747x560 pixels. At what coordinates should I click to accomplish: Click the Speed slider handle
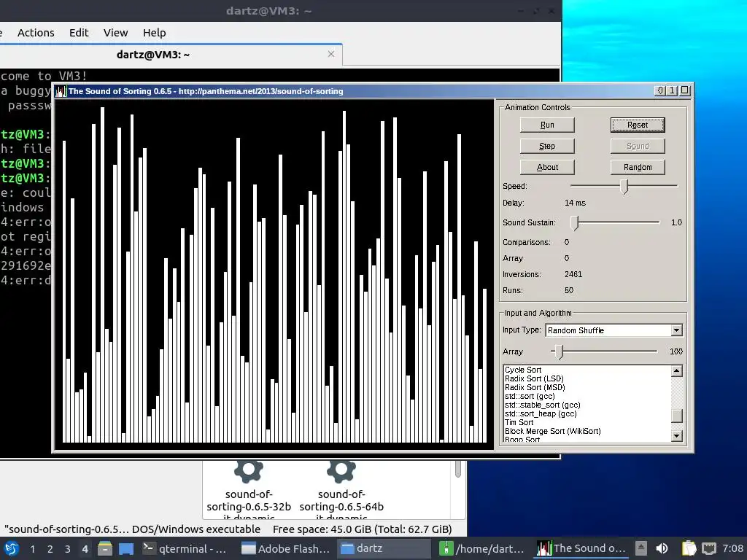point(624,186)
